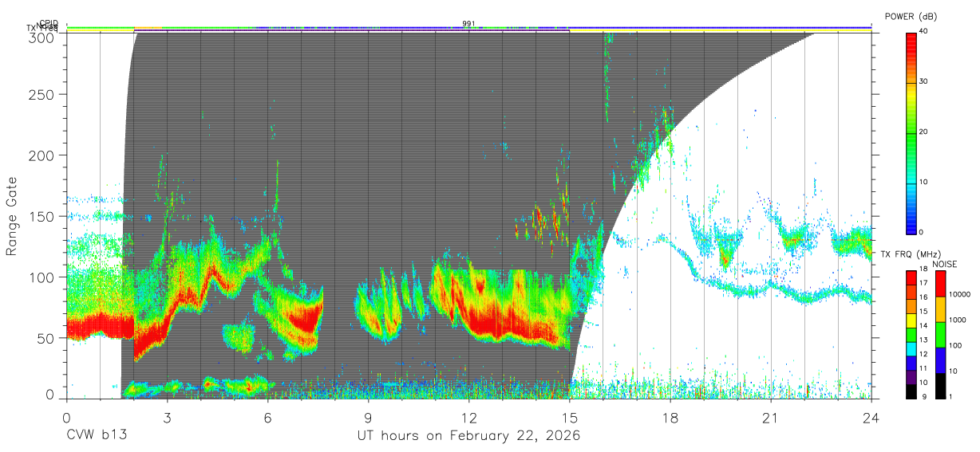
Task: Click the 991 CPID value at top
Action: tap(468, 23)
